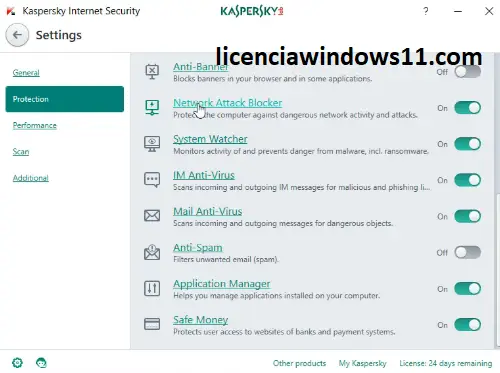Viewport: 500px width, 373px height.
Task: Open System Watcher settings link
Action: coord(210,139)
